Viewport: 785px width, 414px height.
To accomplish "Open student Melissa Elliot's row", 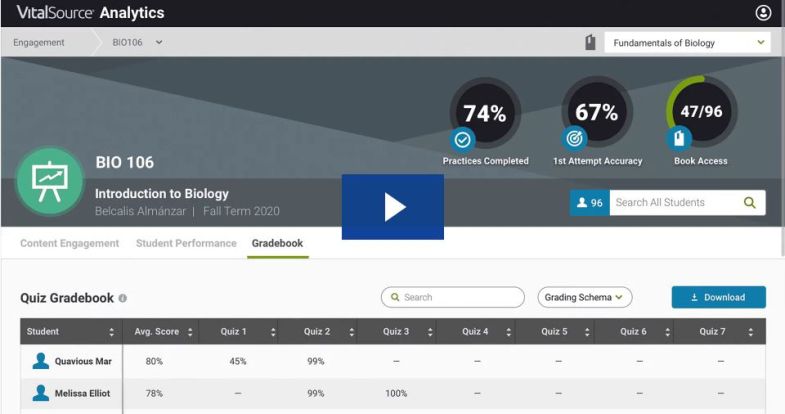I will point(82,393).
